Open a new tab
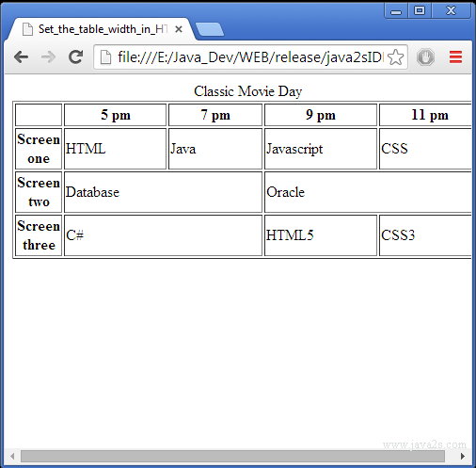The height and width of the screenshot is (468, 476). pos(210,29)
